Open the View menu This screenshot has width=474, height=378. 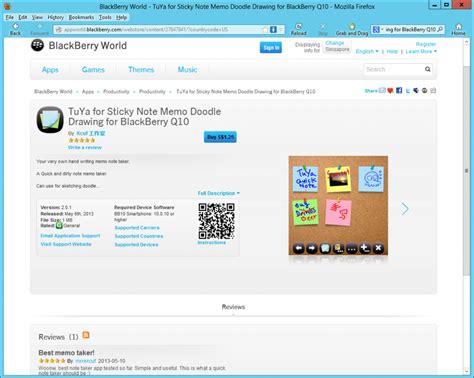(37, 17)
